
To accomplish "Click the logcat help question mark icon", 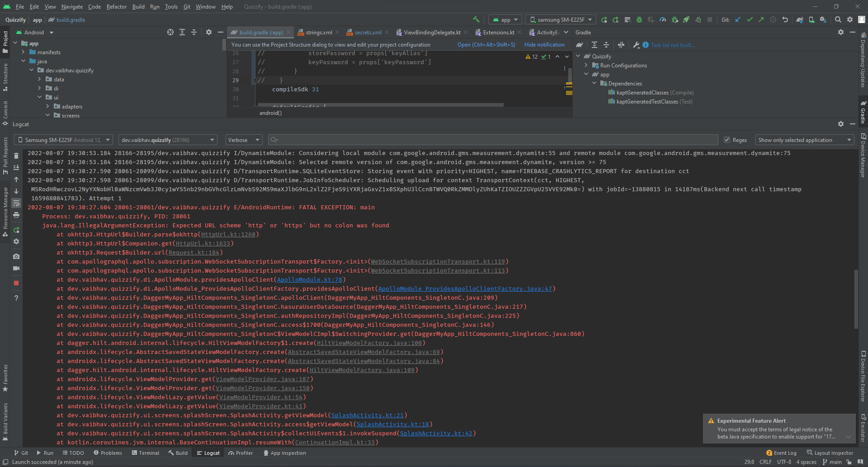I will coord(16,298).
